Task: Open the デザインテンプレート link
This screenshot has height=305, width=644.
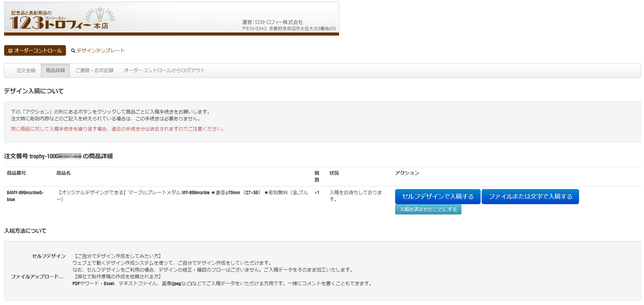Action: [x=100, y=51]
